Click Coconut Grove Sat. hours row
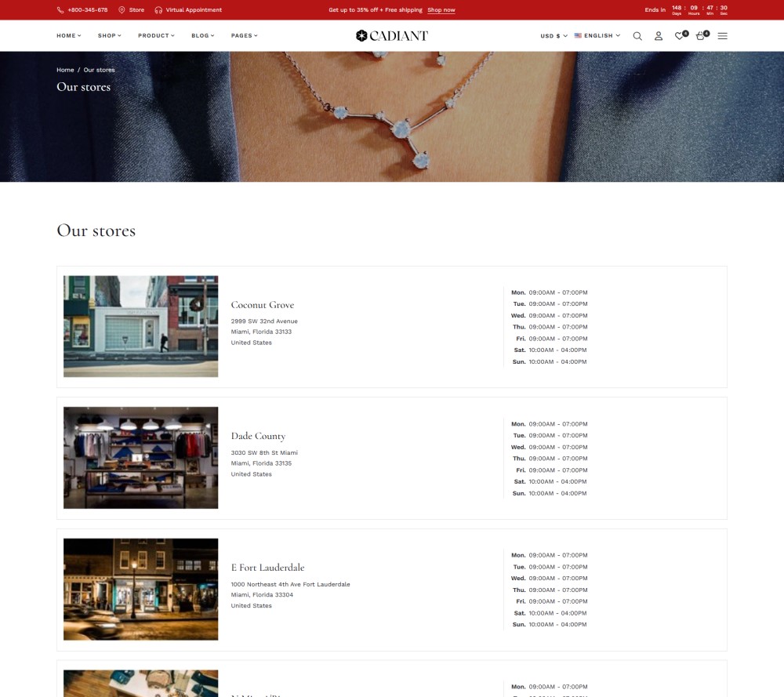The width and height of the screenshot is (784, 697). (x=550, y=350)
